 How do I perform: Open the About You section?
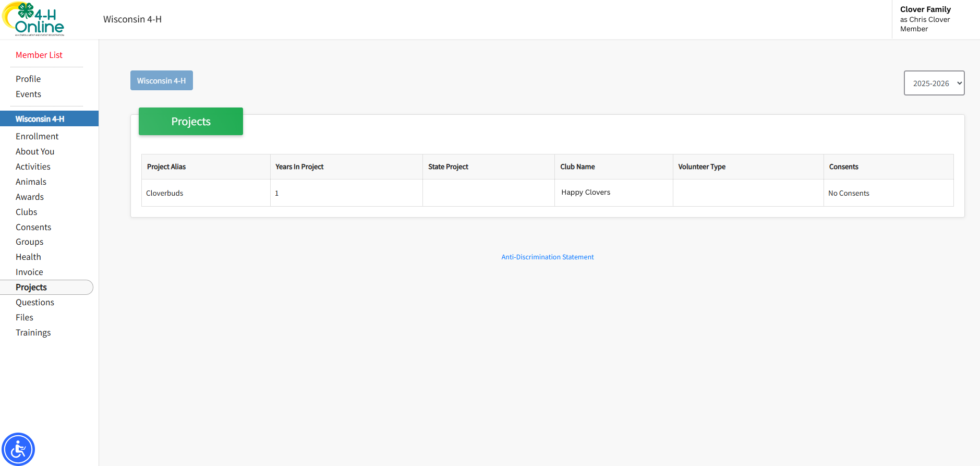(x=35, y=151)
